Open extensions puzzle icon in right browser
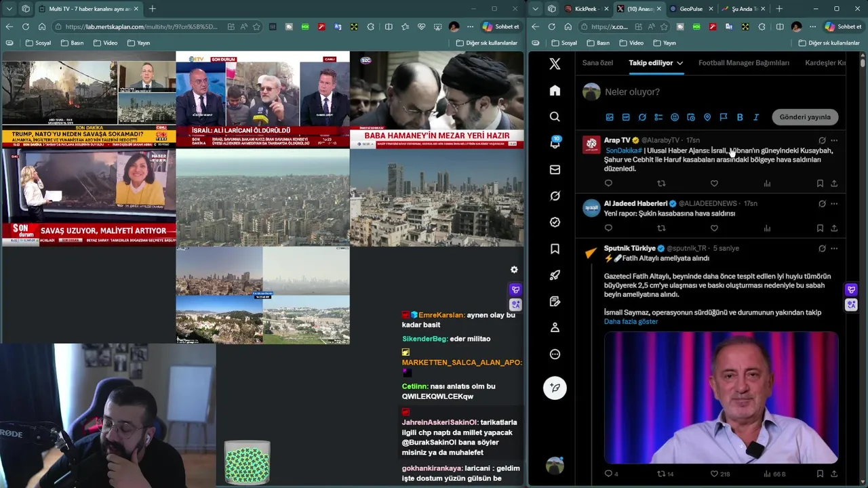This screenshot has height=488, width=868. [x=762, y=26]
